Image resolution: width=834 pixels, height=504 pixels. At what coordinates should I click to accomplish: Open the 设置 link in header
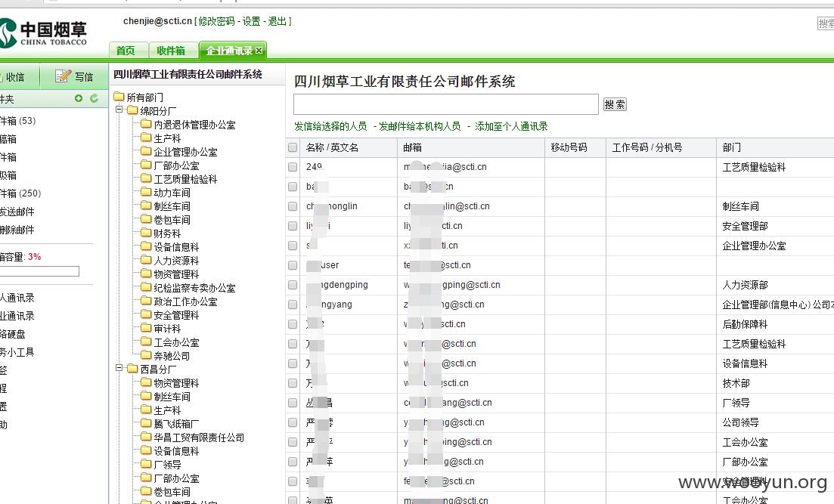[252, 21]
